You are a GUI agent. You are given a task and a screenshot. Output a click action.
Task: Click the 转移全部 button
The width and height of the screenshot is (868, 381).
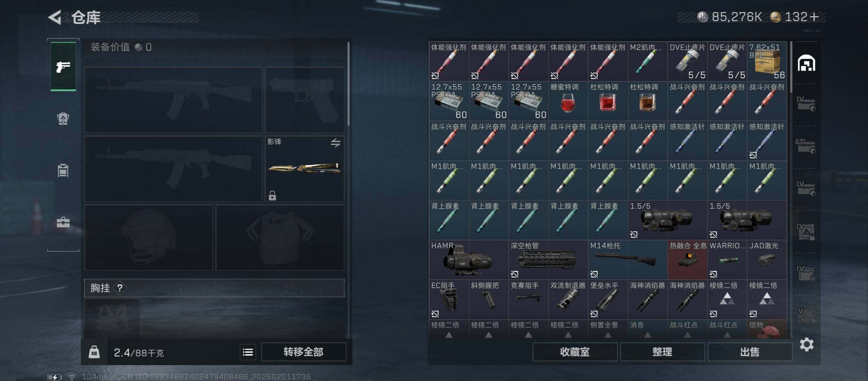tap(303, 352)
